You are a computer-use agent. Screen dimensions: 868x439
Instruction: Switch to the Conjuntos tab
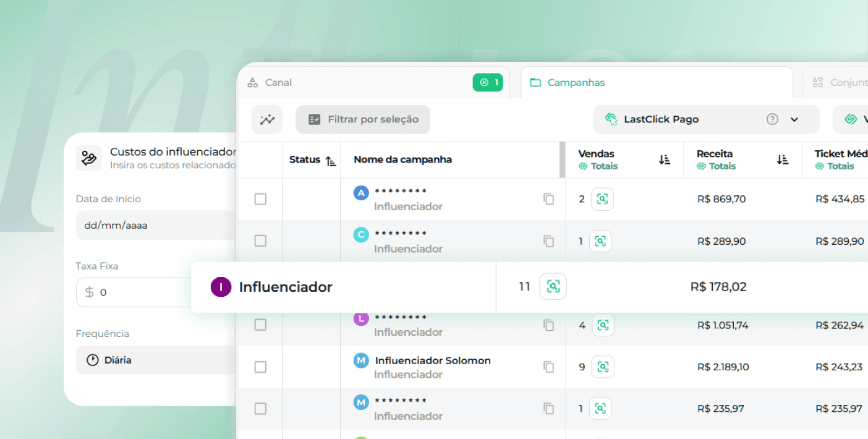pyautogui.click(x=836, y=83)
